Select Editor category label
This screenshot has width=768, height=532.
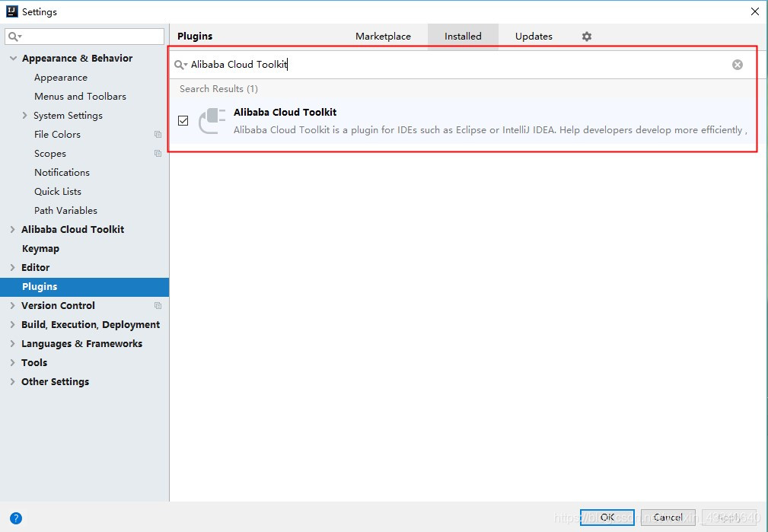coord(35,267)
